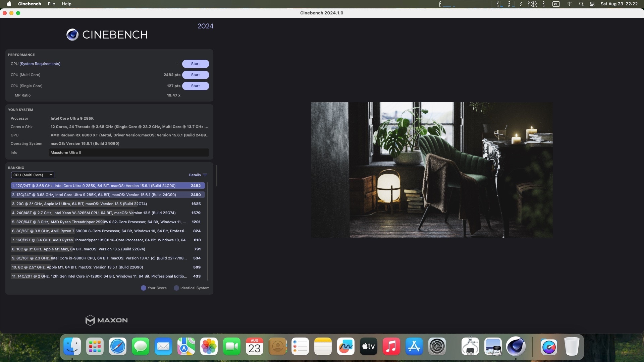This screenshot has width=644, height=362.
Task: Open Freeform from the Dock
Action: point(346,346)
